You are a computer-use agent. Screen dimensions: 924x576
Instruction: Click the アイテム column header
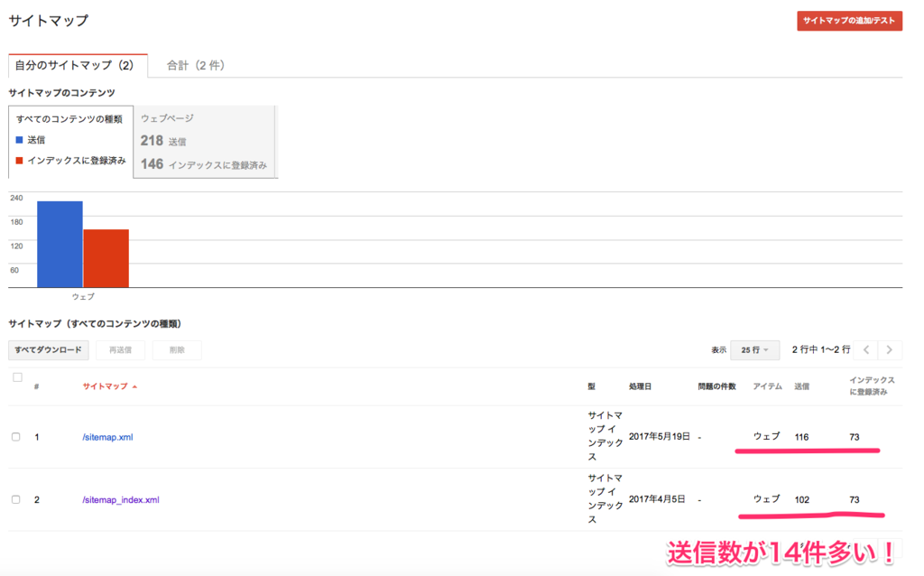(767, 386)
